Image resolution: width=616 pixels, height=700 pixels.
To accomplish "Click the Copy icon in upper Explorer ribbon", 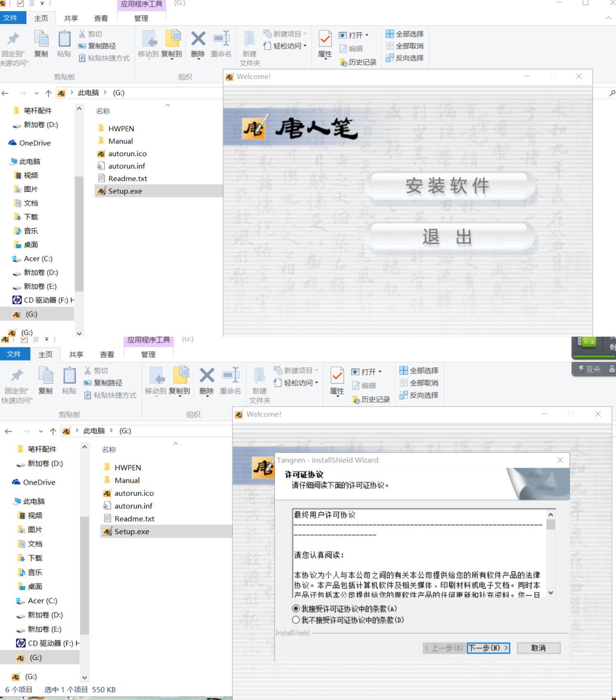I will [41, 39].
